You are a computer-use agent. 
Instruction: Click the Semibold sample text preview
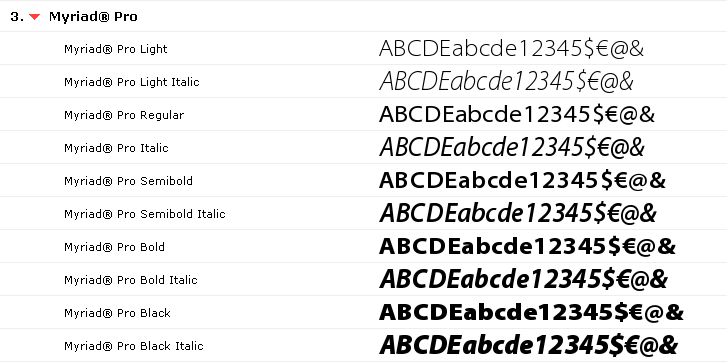point(523,180)
